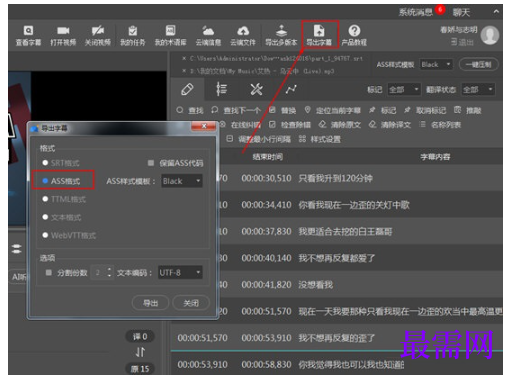Open 我的术语库 toolbar icon
This screenshot has height=376, width=512.
pos(170,35)
